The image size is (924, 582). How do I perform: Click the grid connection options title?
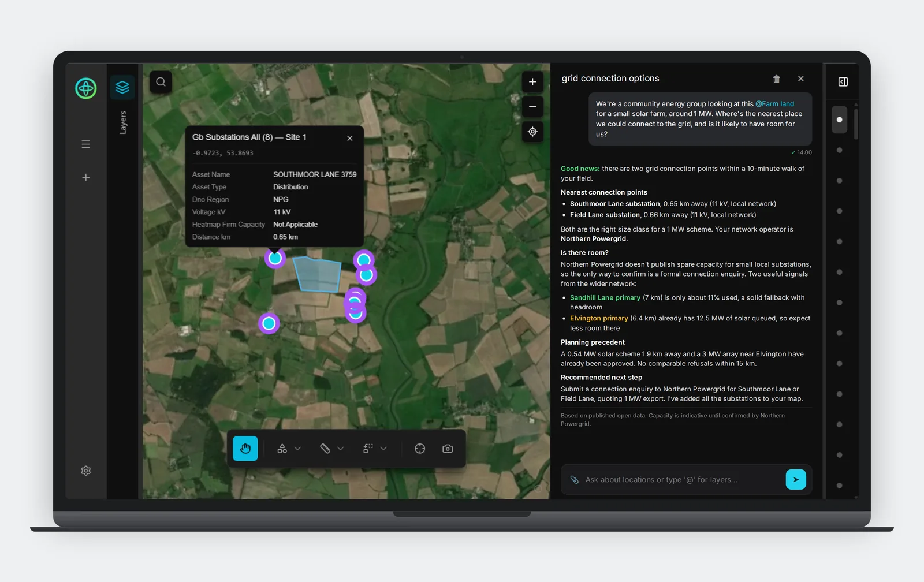(610, 79)
